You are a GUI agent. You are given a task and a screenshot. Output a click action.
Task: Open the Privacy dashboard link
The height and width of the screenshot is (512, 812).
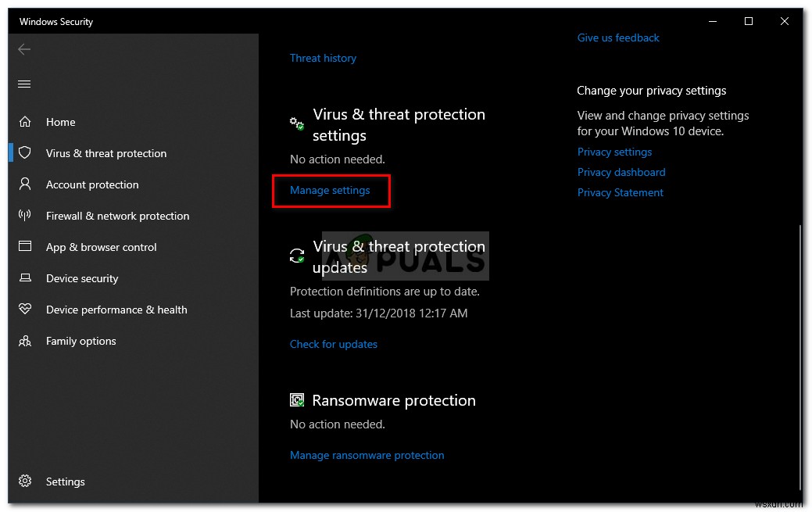tap(621, 172)
